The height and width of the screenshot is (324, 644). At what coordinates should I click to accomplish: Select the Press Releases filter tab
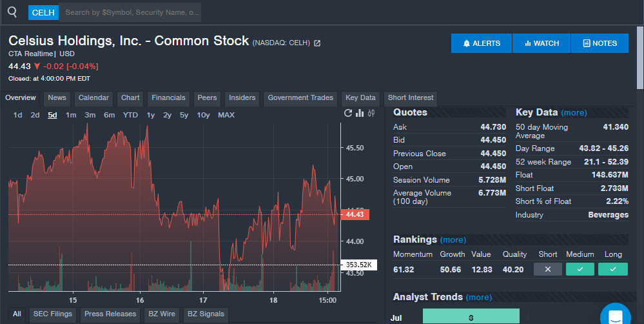click(110, 314)
